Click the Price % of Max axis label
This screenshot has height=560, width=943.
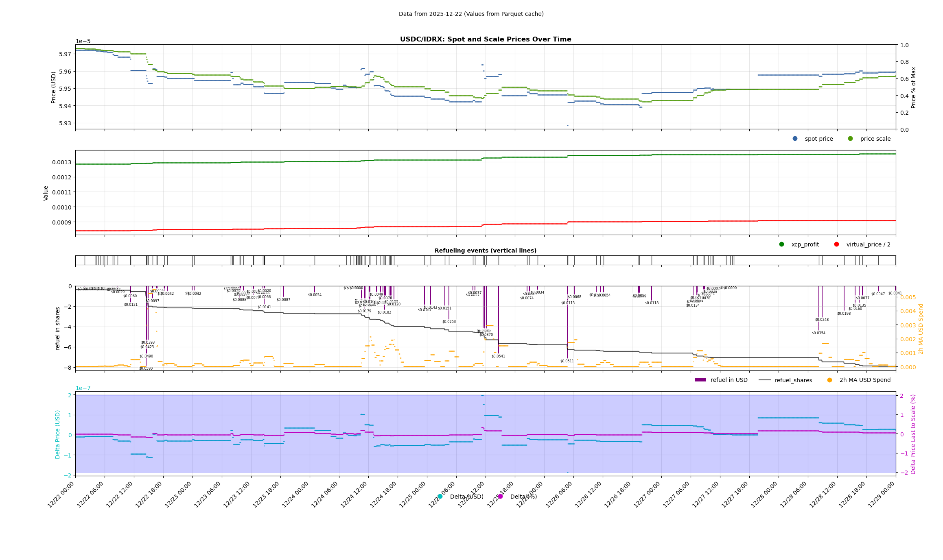[913, 87]
